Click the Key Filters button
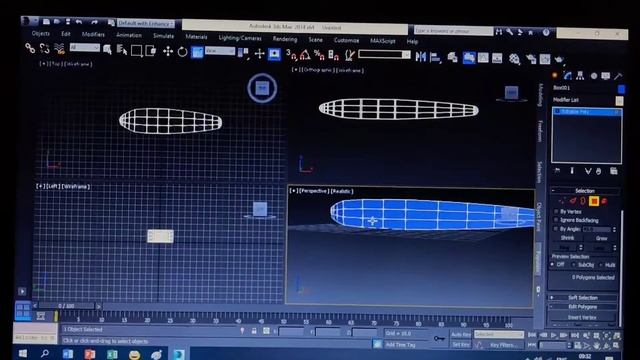This screenshot has height=360, width=640. point(503,345)
